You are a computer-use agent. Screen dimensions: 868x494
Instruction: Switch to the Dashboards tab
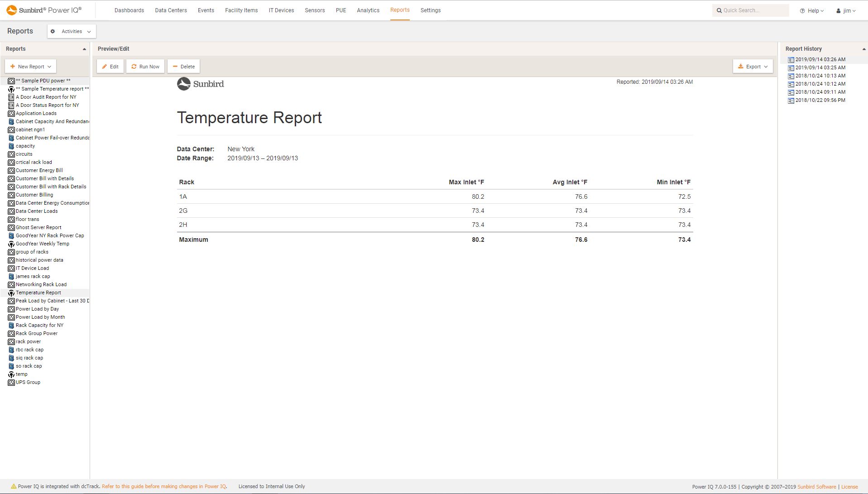click(129, 10)
